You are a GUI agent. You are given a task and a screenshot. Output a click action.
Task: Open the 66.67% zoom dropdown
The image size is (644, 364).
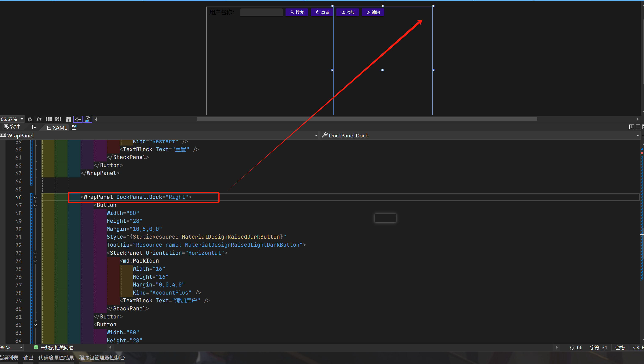(x=22, y=119)
